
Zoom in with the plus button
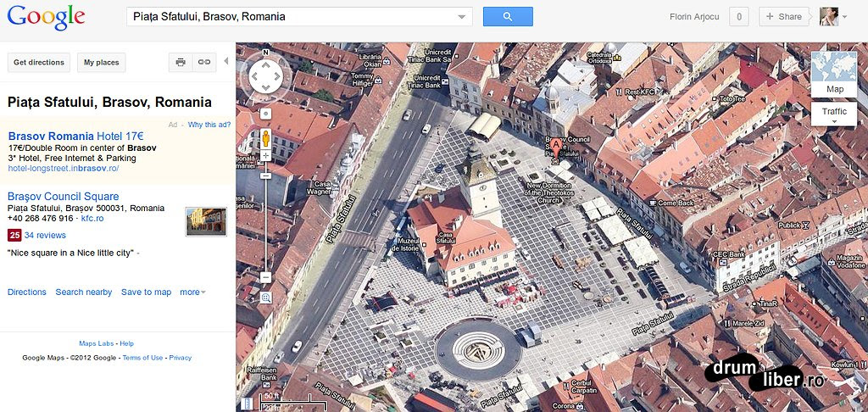pos(265,156)
